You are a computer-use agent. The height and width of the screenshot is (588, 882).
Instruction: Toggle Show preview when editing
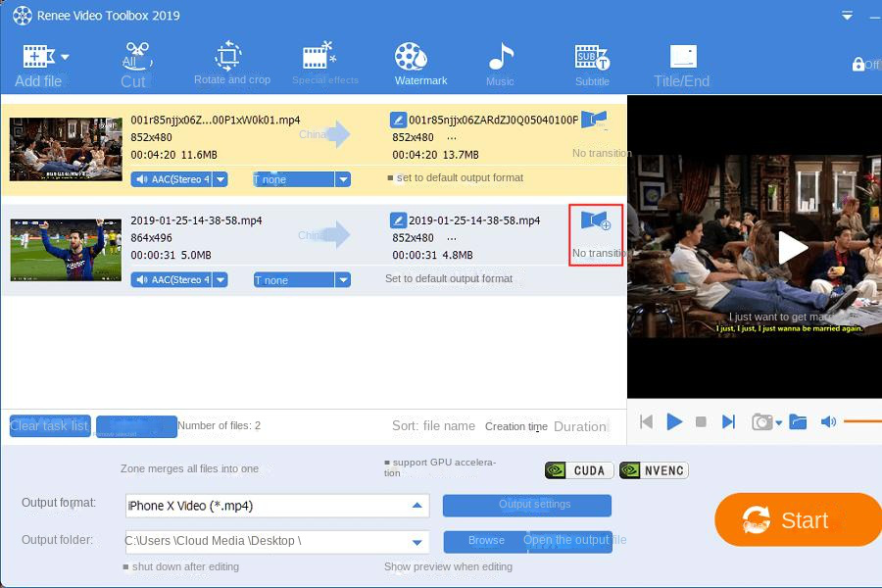448,566
